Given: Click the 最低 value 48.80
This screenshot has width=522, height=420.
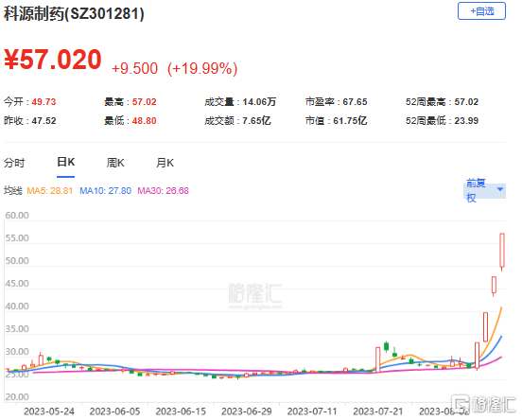Looking at the screenshot, I should coord(144,120).
